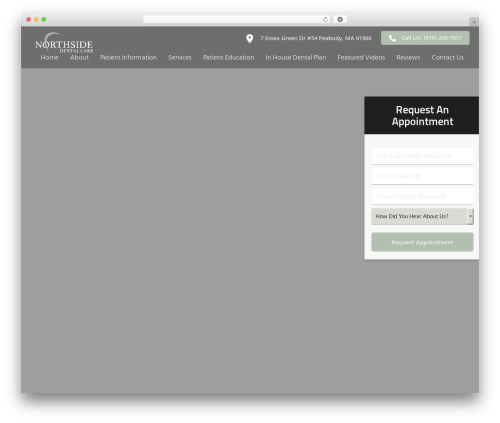Focus the Phone Number (Required) field

(422, 196)
